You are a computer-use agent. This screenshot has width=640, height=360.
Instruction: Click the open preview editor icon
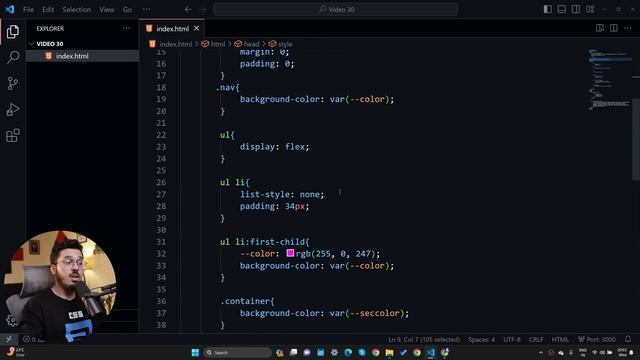click(x=600, y=28)
